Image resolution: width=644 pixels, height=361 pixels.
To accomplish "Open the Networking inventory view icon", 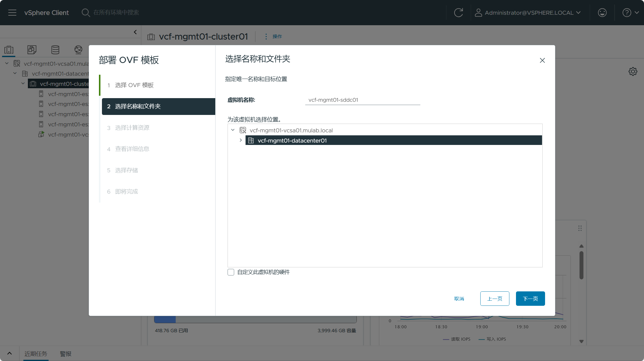I will pos(78,50).
